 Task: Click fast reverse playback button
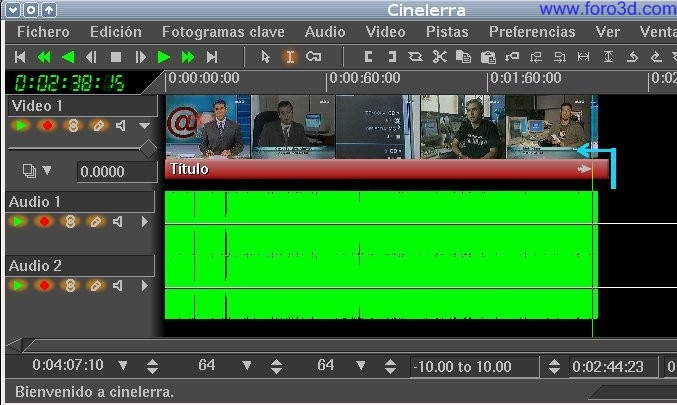point(44,57)
